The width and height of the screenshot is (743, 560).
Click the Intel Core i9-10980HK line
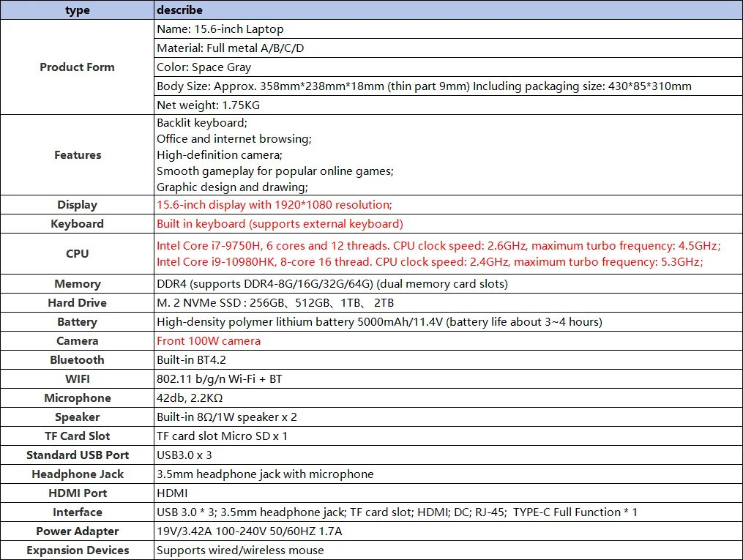(430, 261)
